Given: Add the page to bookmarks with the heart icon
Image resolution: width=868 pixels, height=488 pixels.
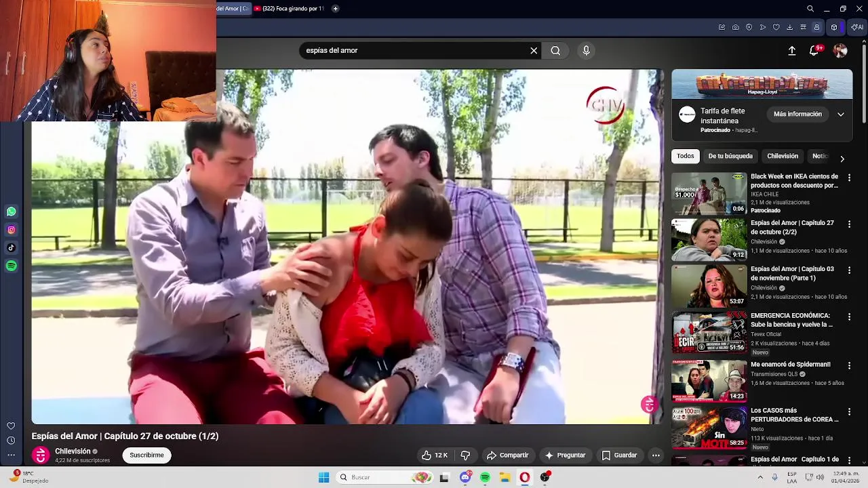Looking at the screenshot, I should [776, 27].
